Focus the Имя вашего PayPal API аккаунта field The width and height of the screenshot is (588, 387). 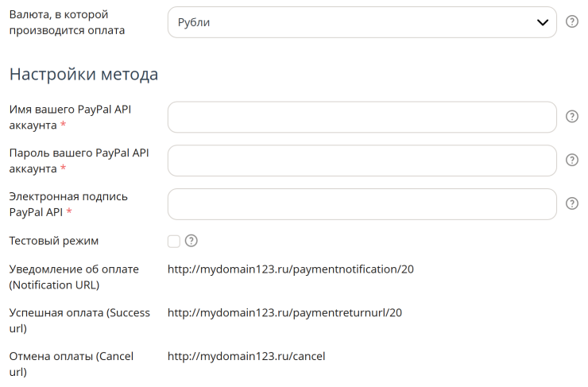point(362,117)
